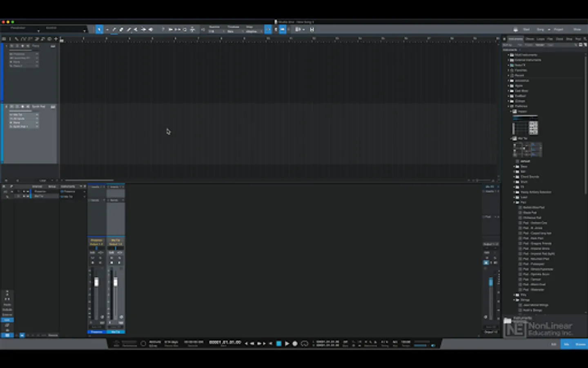Collapse the PreSonus folder
The height and width of the screenshot is (368, 588).
509,106
